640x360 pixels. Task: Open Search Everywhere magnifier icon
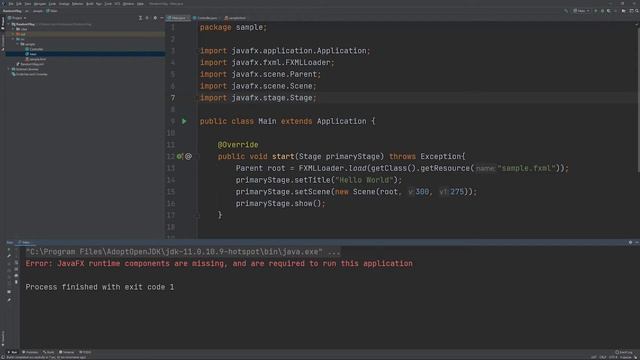click(x=637, y=11)
